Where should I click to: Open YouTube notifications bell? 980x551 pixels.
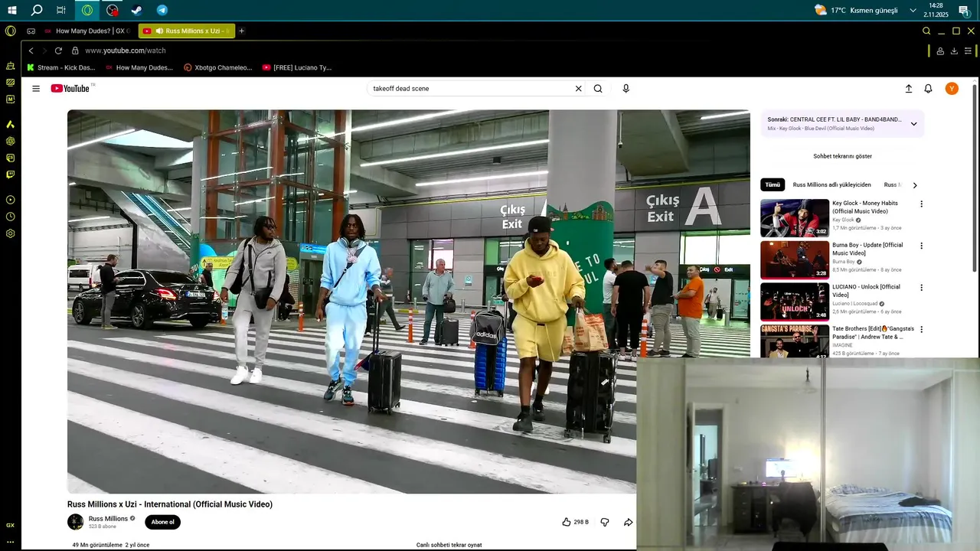click(928, 89)
